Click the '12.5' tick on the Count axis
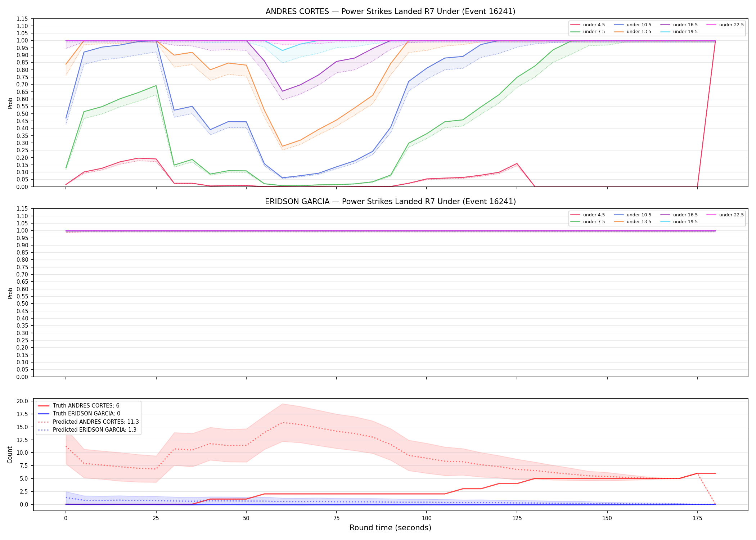The height and width of the screenshot is (540, 756). click(23, 440)
